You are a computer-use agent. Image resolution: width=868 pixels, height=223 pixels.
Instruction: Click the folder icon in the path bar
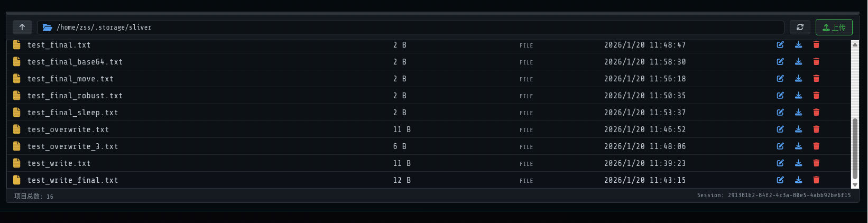(x=47, y=27)
